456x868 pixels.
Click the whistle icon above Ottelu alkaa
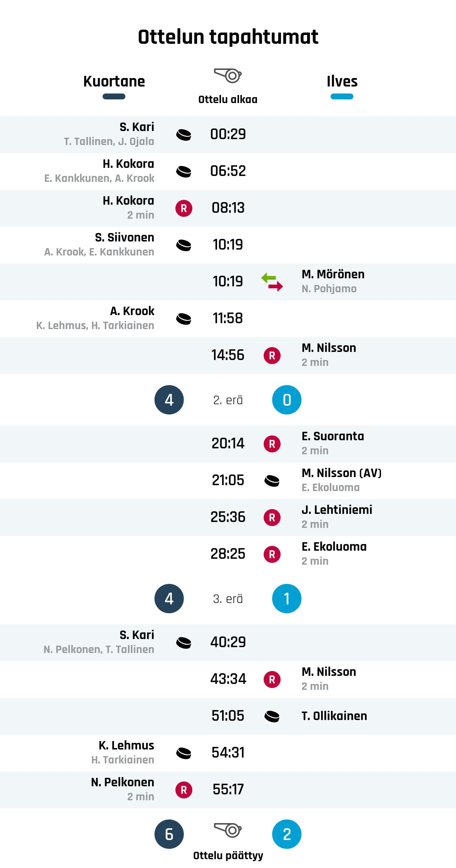pos(228,75)
